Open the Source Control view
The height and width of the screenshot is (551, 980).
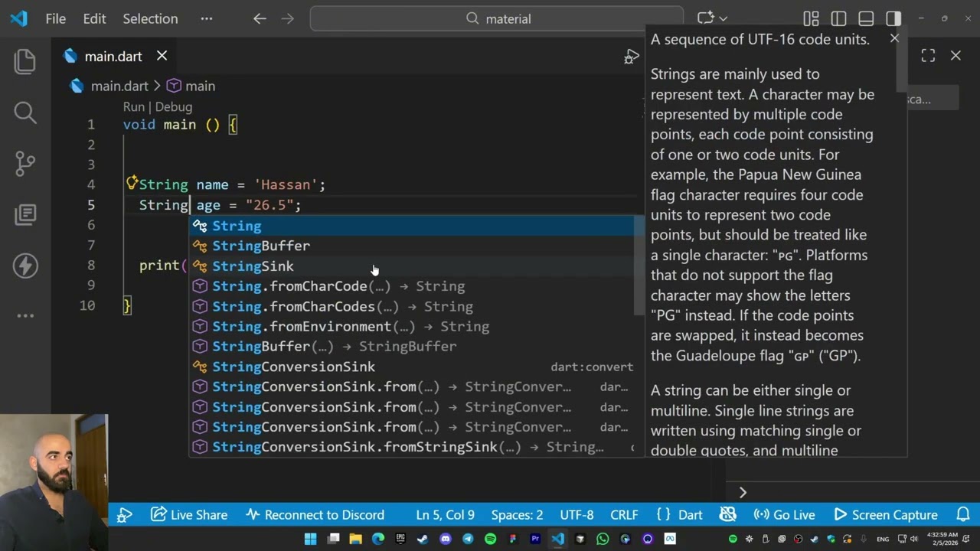coord(25,163)
